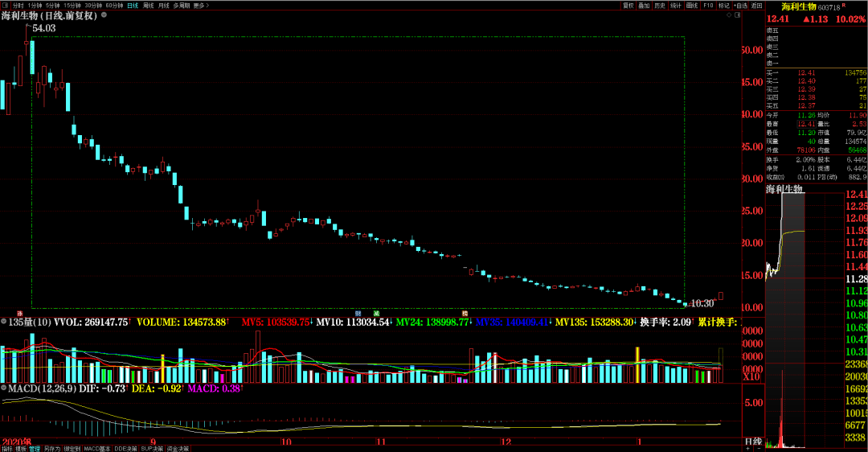This screenshot has width=868, height=452.
Task: Open the 指标 indicator tab
Action: tap(6, 449)
